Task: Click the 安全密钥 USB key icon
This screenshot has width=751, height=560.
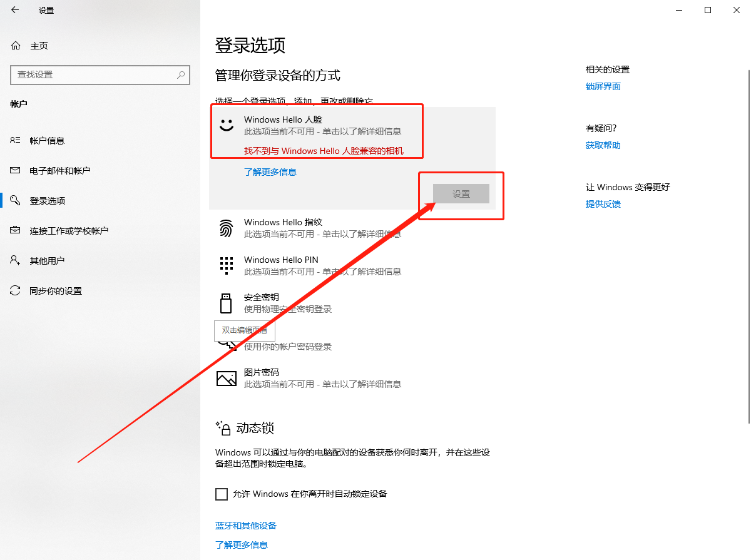Action: 225,302
